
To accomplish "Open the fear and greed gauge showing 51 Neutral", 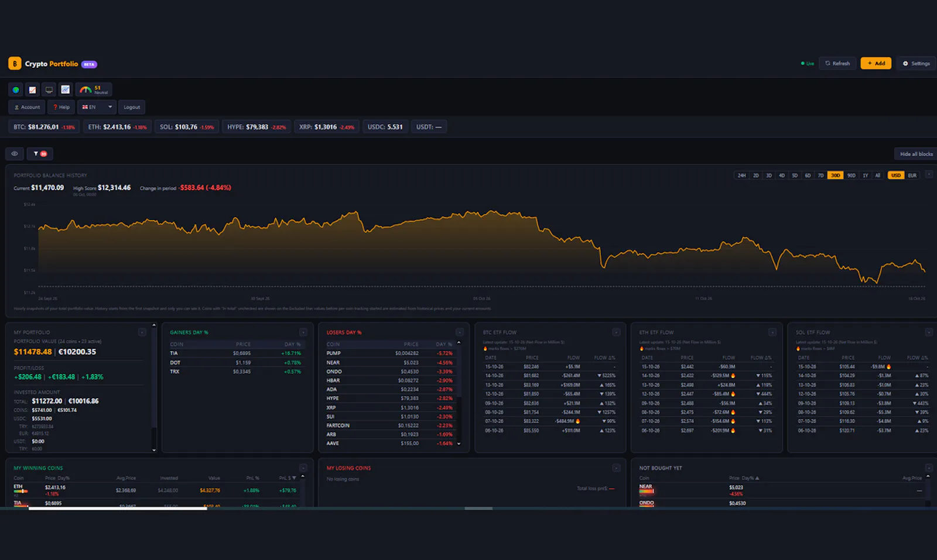I will (94, 90).
